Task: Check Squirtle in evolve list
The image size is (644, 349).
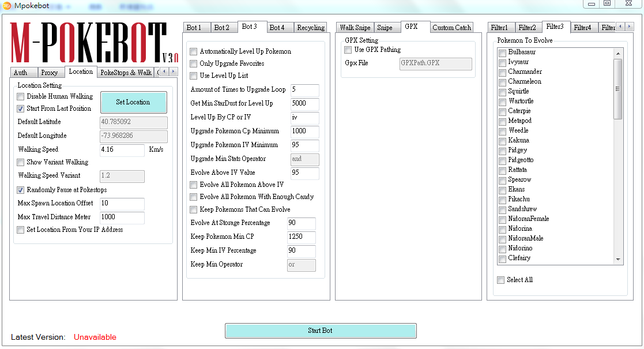Action: (x=502, y=92)
